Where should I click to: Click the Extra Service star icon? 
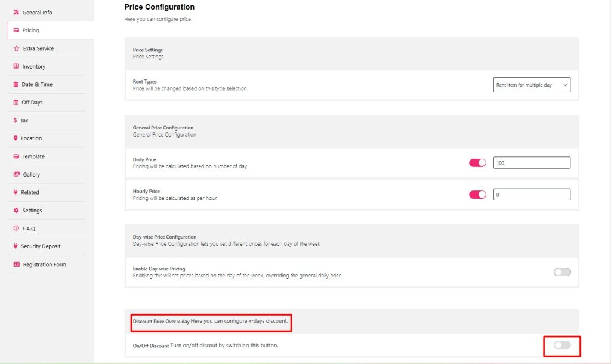pos(16,48)
